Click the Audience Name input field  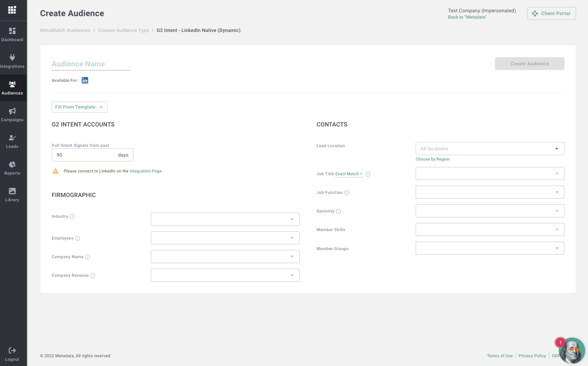coord(91,64)
